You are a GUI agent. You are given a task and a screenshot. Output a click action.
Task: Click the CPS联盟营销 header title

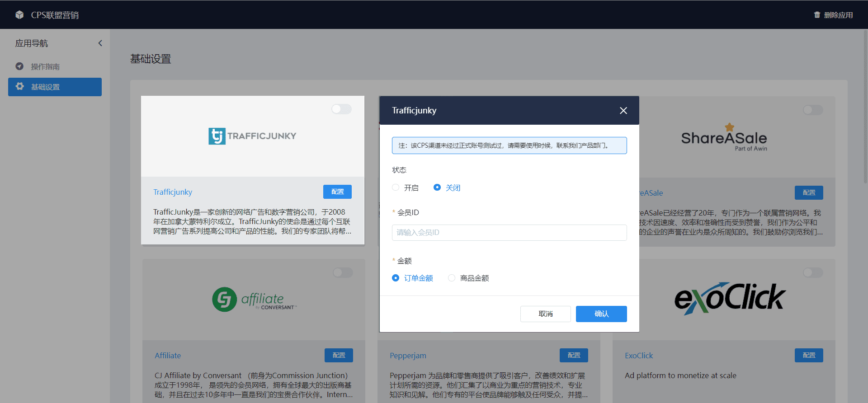[55, 15]
